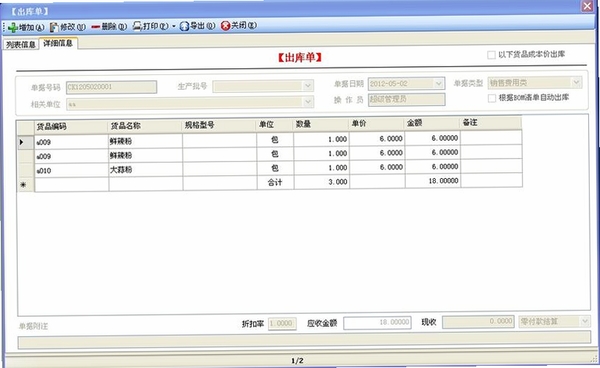Screen dimensions: 600x368
Task: Expand the 生产批号 dropdown
Action: click(x=308, y=86)
